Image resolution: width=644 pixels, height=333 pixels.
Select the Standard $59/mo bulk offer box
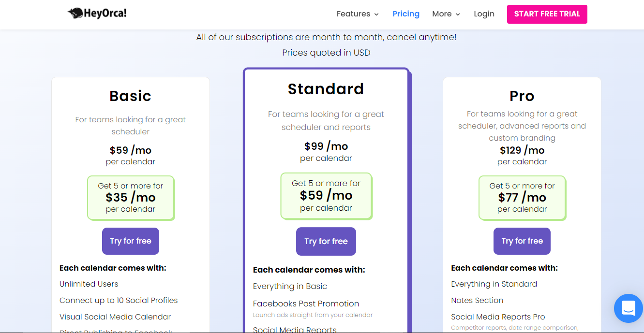tap(326, 196)
